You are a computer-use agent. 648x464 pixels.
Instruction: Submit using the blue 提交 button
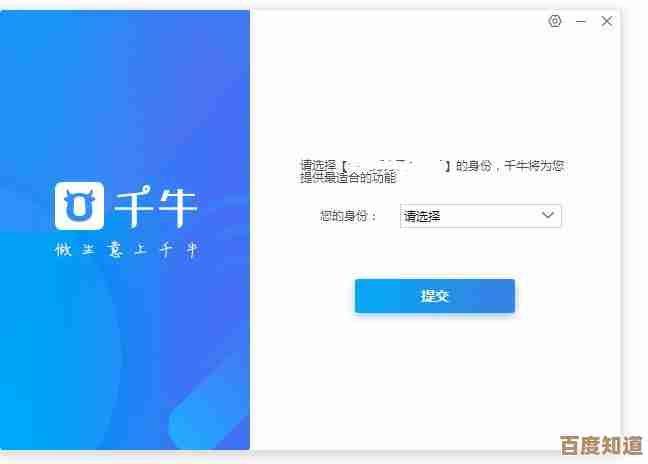point(435,296)
